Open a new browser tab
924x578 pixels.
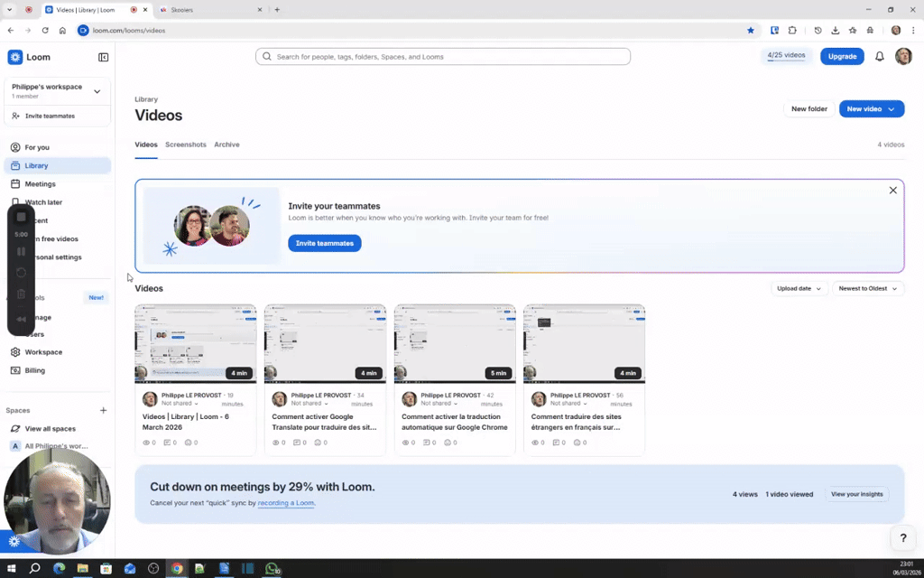(x=277, y=9)
